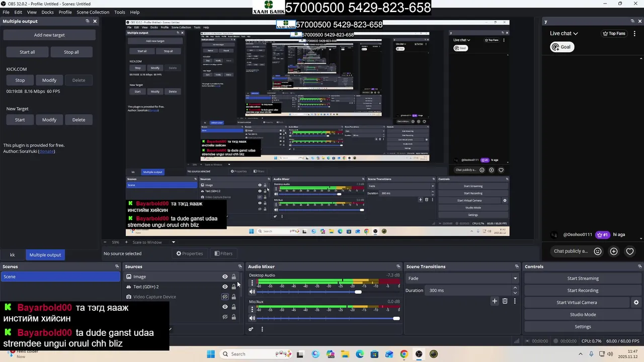Screen dimensions: 644x362
Task: Click Add new target button
Action: pos(49,35)
